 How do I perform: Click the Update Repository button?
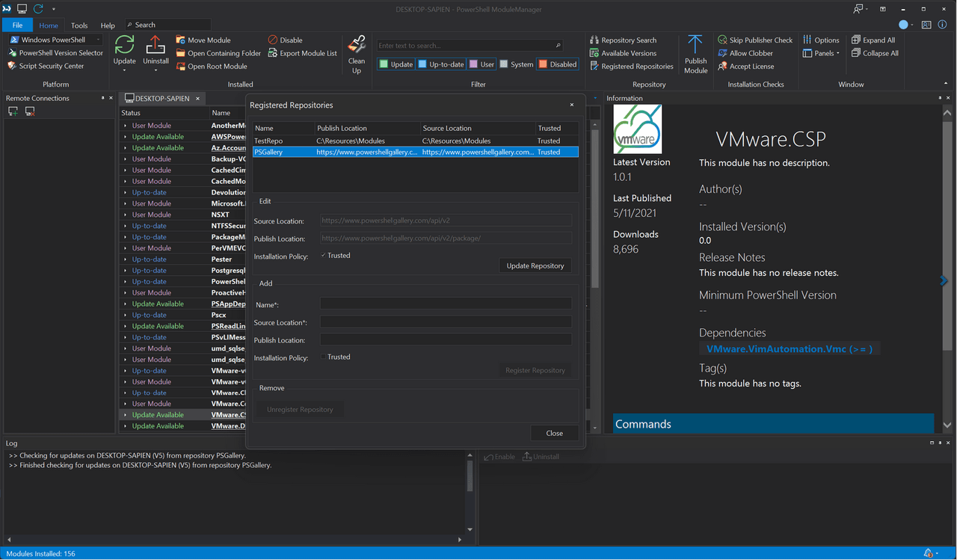[535, 265]
